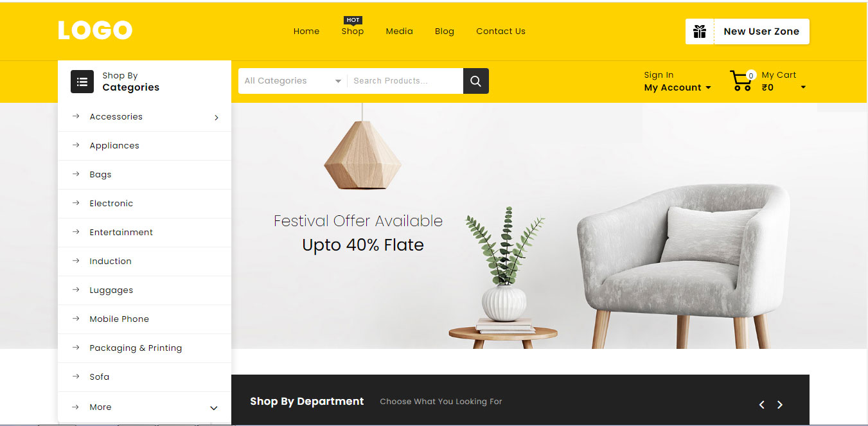Click the LOGO to go home
868x426 pixels.
95,30
